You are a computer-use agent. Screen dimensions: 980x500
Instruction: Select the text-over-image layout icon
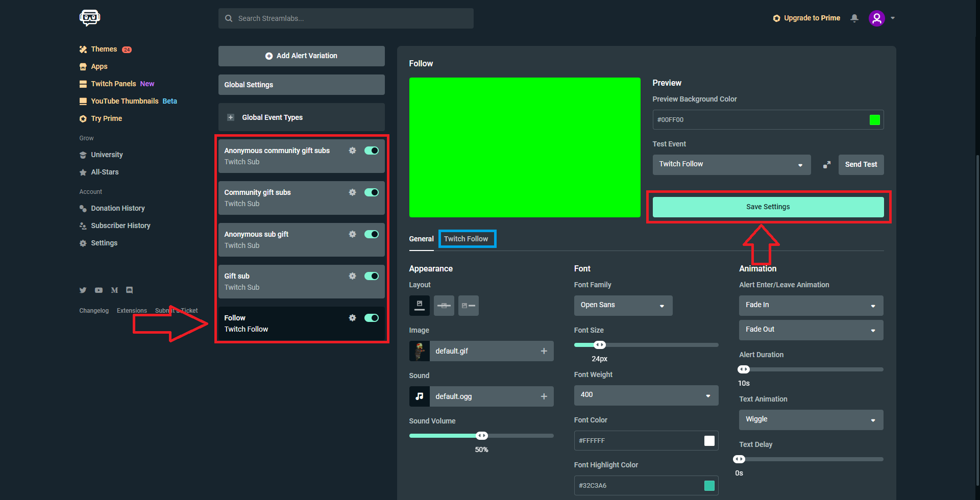(x=444, y=306)
